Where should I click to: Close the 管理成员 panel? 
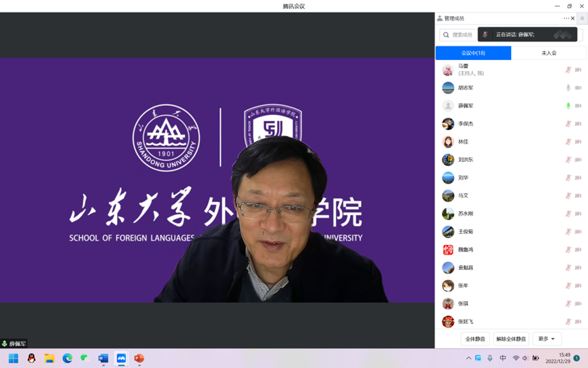click(573, 18)
